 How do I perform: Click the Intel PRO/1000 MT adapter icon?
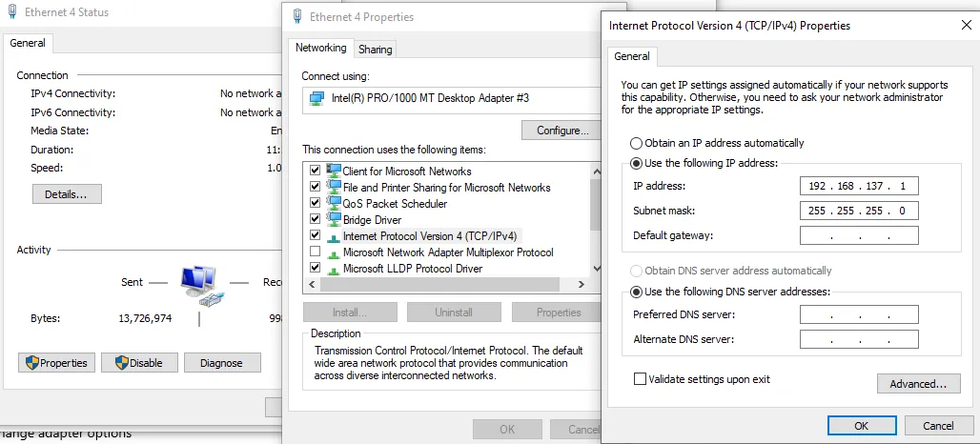[317, 97]
